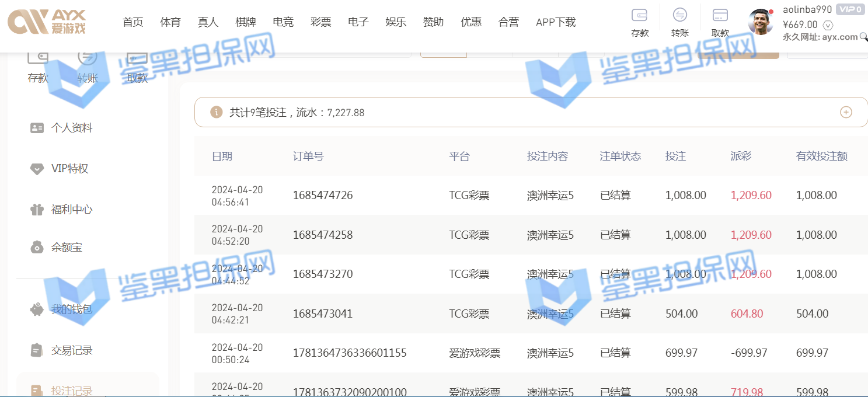The image size is (868, 397).
Task: Select 彩票 in the top navigation
Action: click(x=320, y=22)
